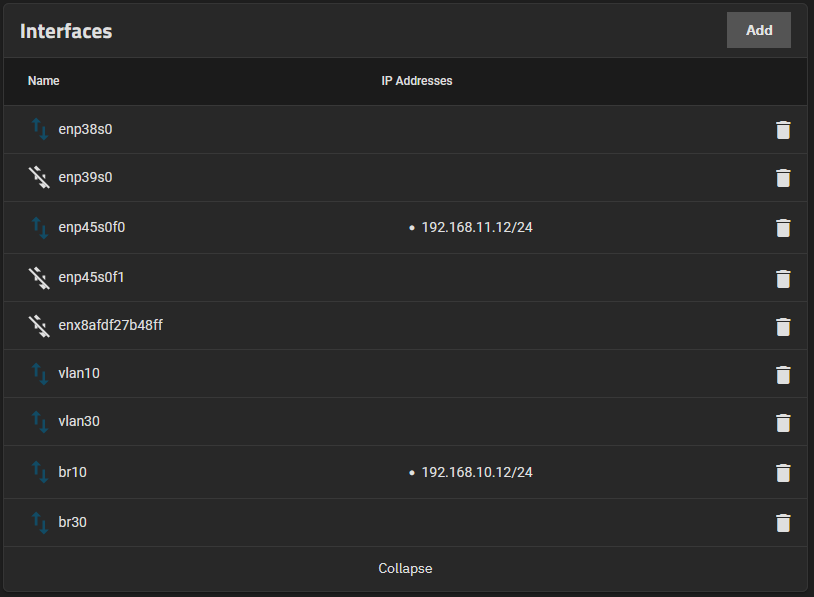Delete the br10 bridge interface

[x=783, y=473]
